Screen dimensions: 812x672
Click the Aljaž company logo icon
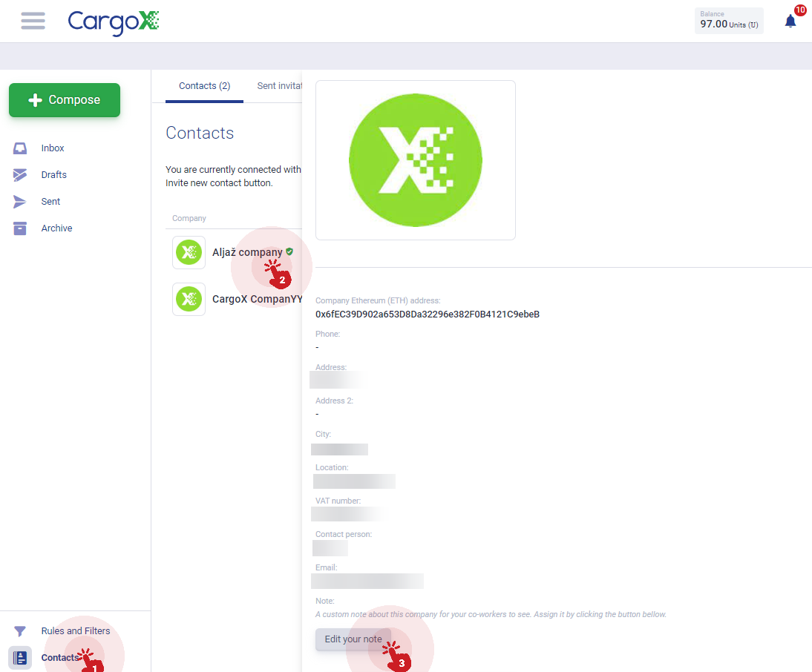point(189,252)
